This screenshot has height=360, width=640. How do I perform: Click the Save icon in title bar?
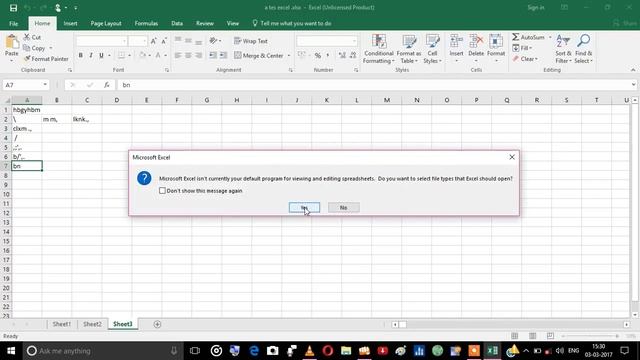[13, 8]
